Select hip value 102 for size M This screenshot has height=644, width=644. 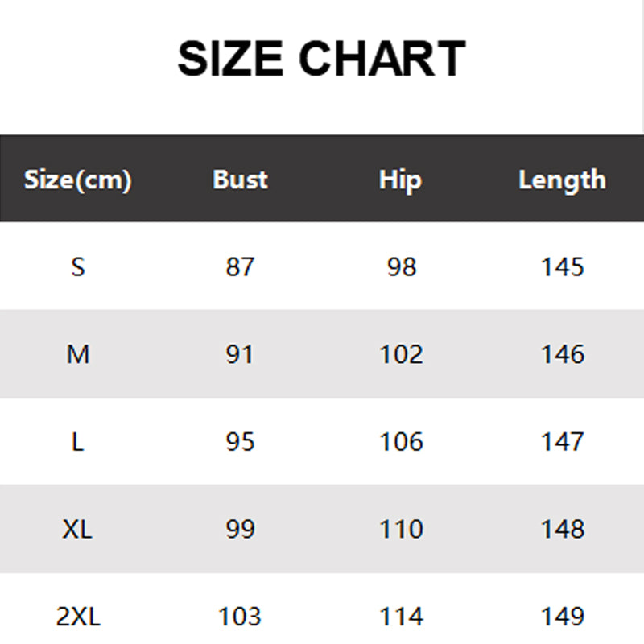coord(401,354)
